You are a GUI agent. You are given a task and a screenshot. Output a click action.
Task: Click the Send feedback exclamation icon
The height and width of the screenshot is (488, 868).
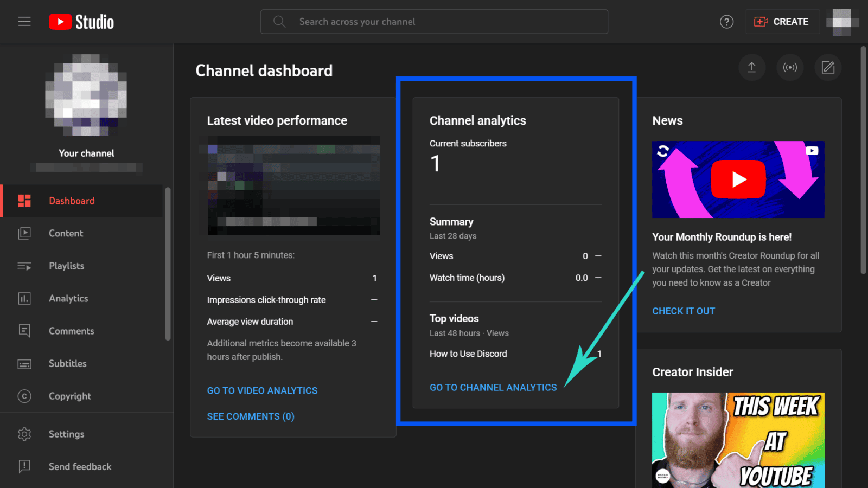tap(24, 466)
